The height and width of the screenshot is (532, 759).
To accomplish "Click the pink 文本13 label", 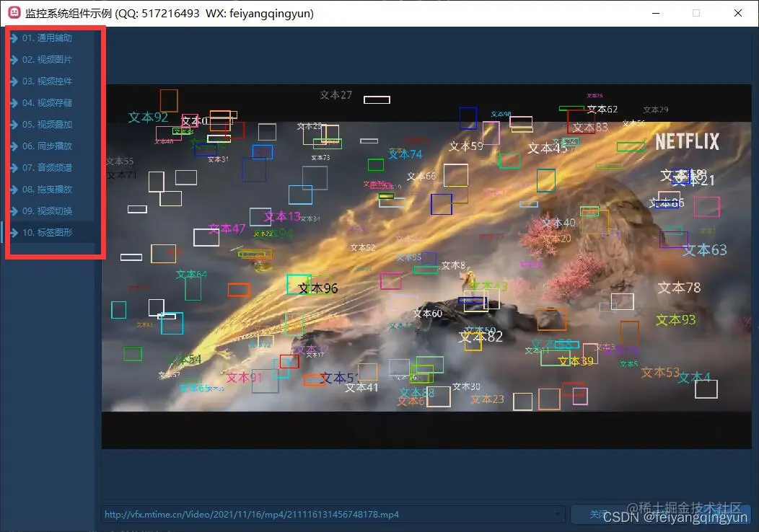I will pyautogui.click(x=282, y=217).
